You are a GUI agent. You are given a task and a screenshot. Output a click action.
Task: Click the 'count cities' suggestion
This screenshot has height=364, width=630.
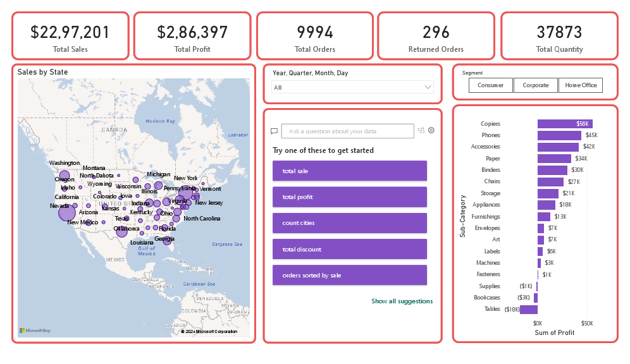(349, 223)
